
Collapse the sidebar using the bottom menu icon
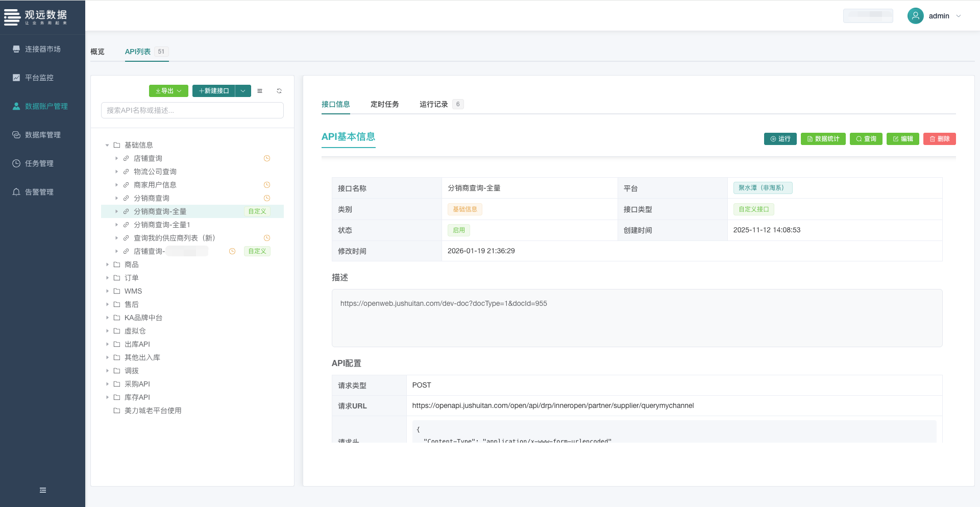coord(43,490)
